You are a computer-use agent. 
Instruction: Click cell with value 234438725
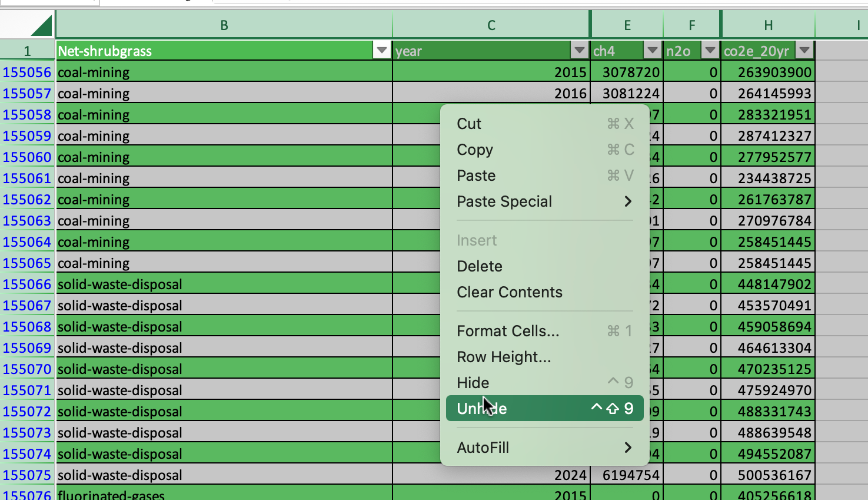[x=768, y=178]
